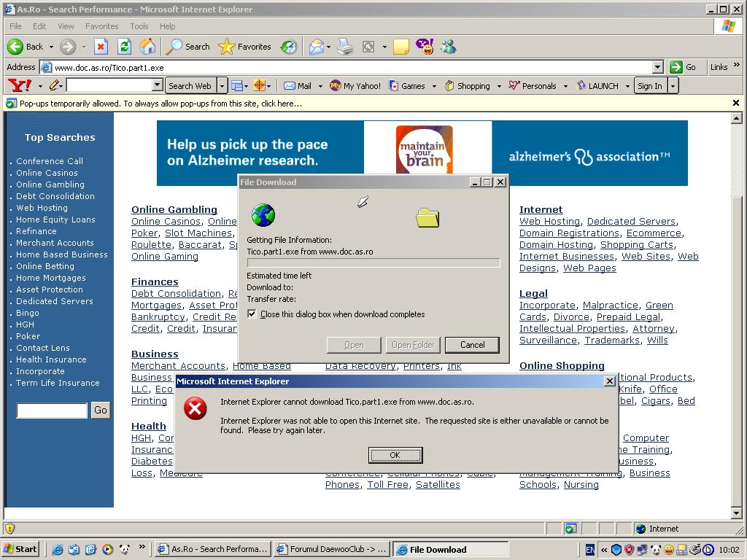Image resolution: width=747 pixels, height=560 pixels.
Task: Open the Search Web button dropdown arrow
Action: coord(222,86)
